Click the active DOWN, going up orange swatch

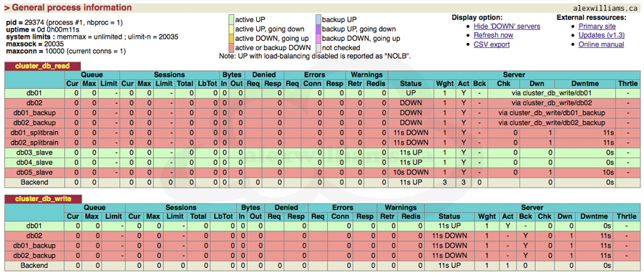click(231, 38)
